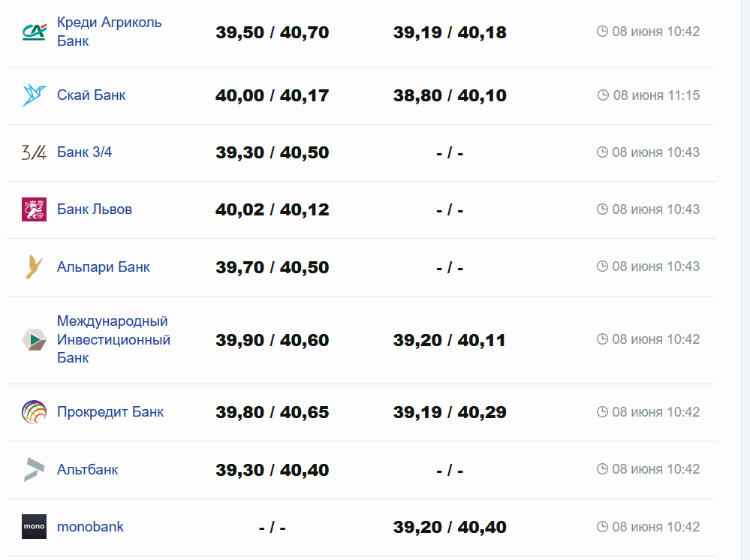The height and width of the screenshot is (560, 750).
Task: Click the Международный Инвестиционный Банк hexagon logo
Action: [x=34, y=339]
